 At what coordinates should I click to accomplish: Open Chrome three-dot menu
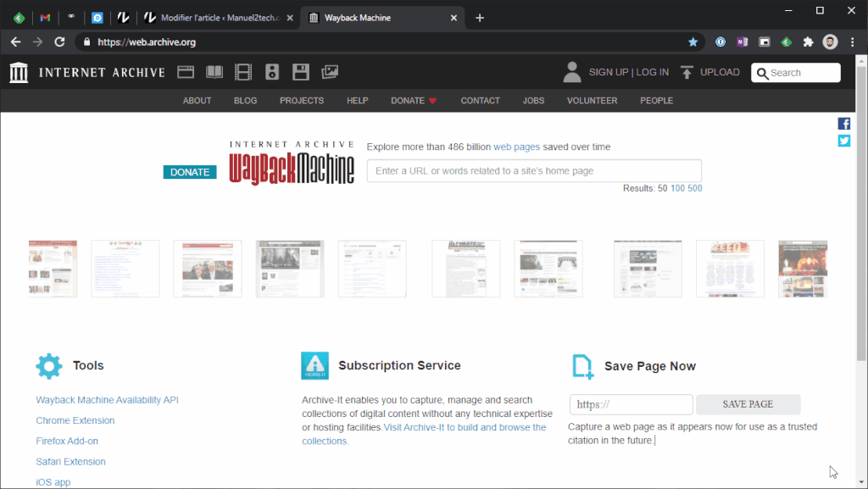pyautogui.click(x=852, y=42)
